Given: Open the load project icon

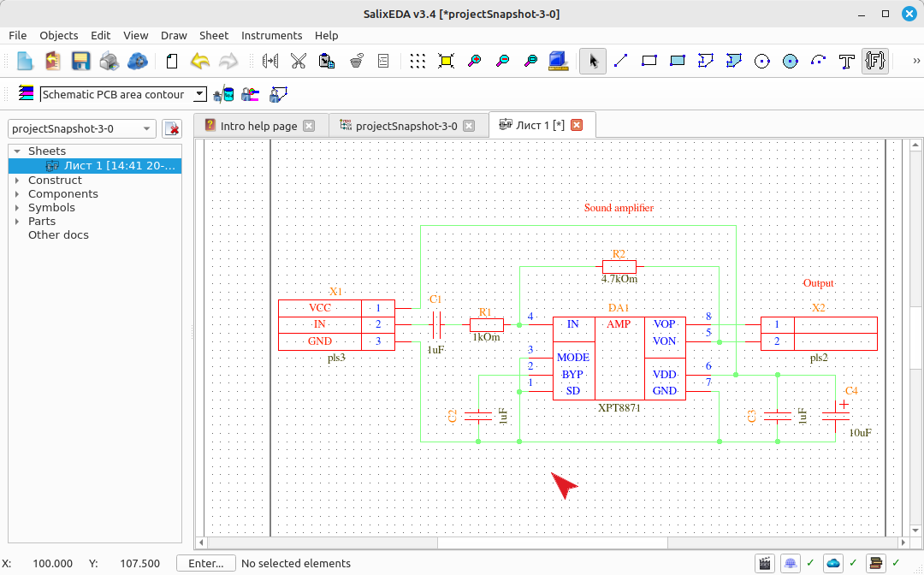Looking at the screenshot, I should (52, 61).
